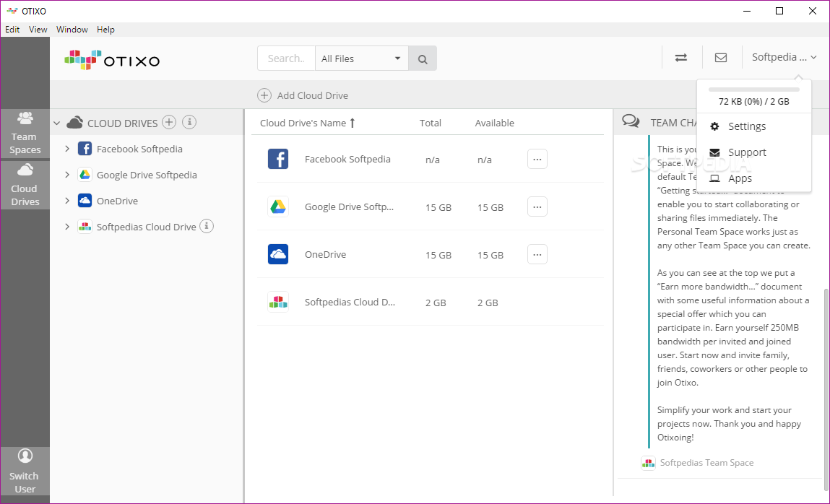The height and width of the screenshot is (504, 830).
Task: Open the View menu
Action: click(x=38, y=30)
